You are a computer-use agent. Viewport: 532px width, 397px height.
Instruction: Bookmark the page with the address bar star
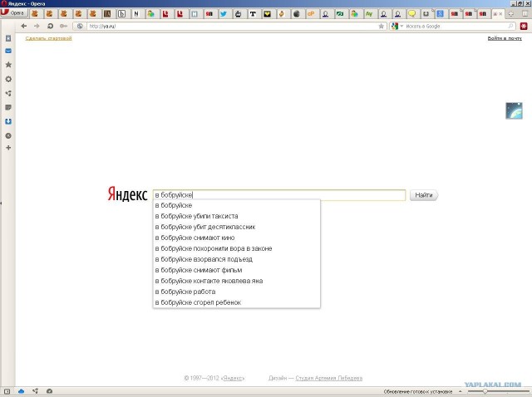[381, 26]
